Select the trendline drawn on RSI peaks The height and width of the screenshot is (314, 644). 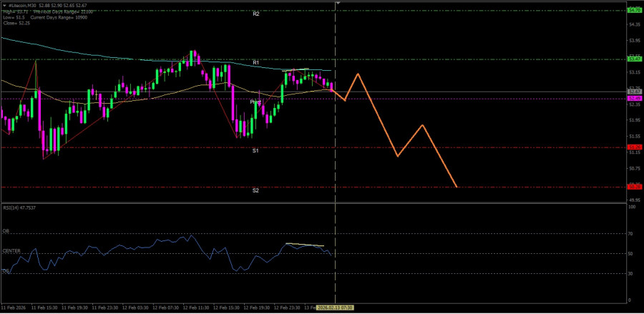pos(308,245)
